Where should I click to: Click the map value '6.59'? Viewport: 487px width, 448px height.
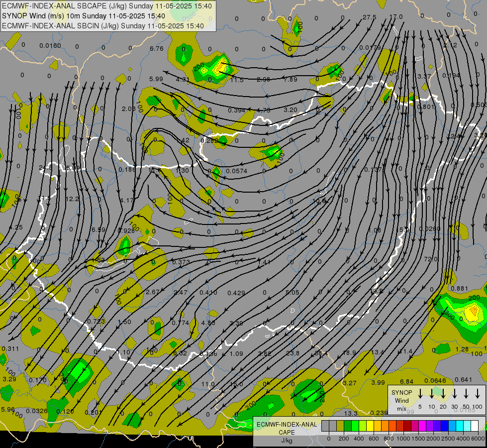click(98, 230)
